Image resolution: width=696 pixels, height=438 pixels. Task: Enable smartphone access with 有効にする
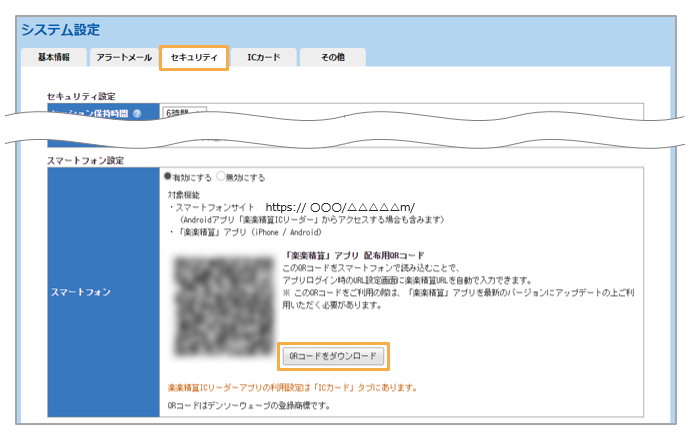(168, 176)
